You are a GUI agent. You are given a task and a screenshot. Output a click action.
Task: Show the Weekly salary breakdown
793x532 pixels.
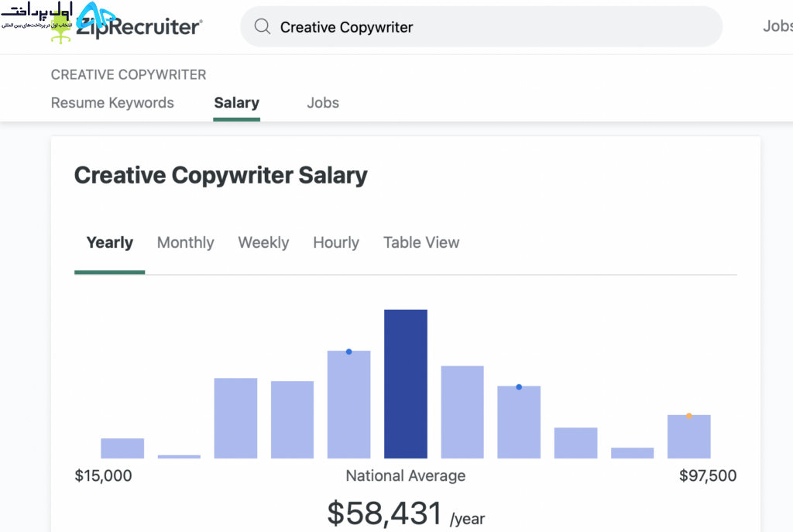tap(263, 242)
